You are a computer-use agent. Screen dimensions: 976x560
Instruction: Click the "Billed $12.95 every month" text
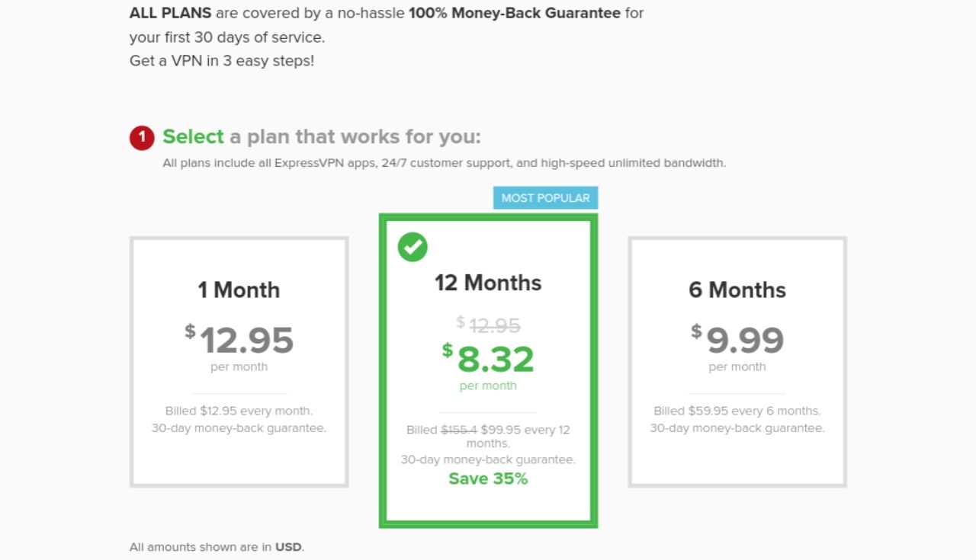239,411
